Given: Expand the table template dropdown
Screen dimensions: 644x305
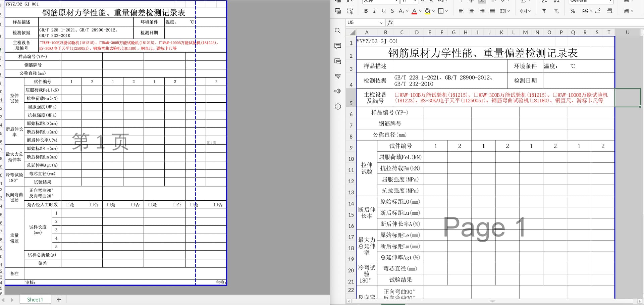Looking at the screenshot, I should (632, 11).
